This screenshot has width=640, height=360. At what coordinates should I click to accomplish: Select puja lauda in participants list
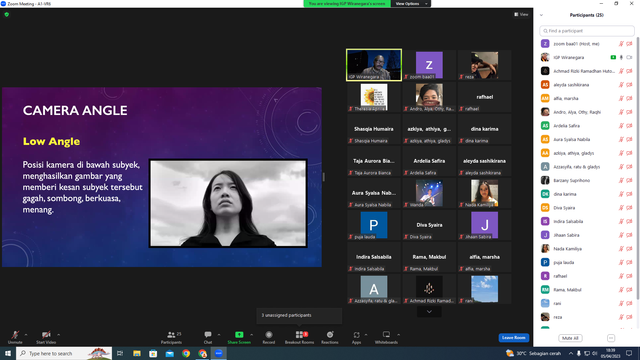[587, 262]
